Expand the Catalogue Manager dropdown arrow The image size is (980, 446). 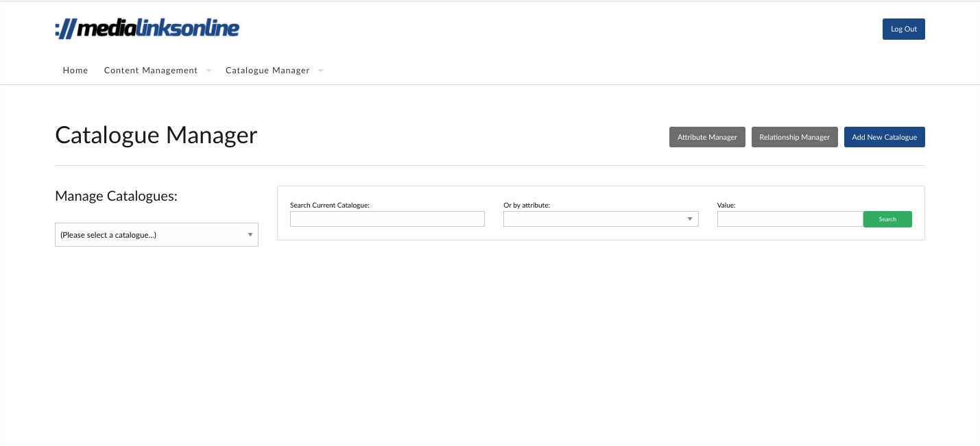(320, 70)
